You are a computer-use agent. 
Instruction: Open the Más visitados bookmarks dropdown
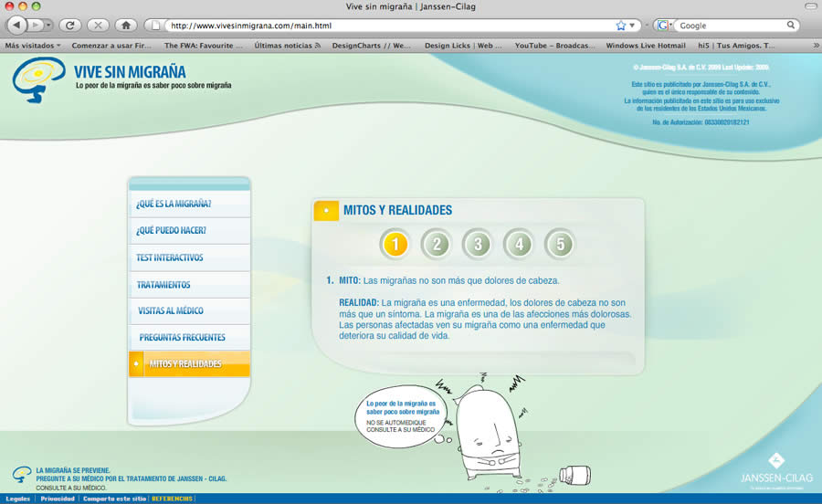point(33,46)
